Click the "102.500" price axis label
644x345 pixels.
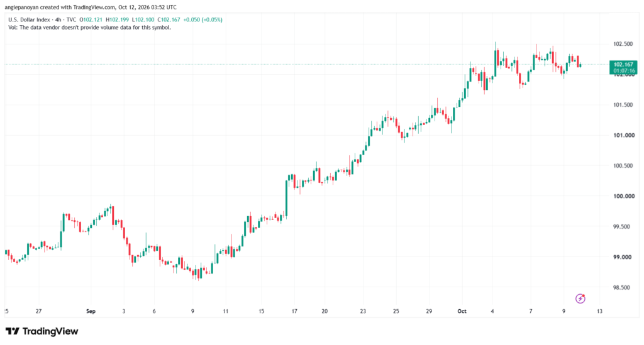click(x=623, y=44)
